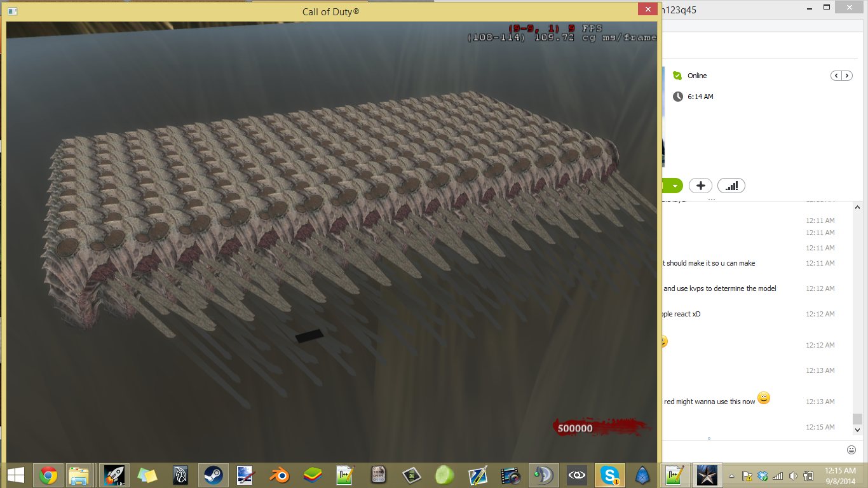This screenshot has height=488, width=868.
Task: Open the dark green-square app on taskbar
Action: click(x=411, y=475)
